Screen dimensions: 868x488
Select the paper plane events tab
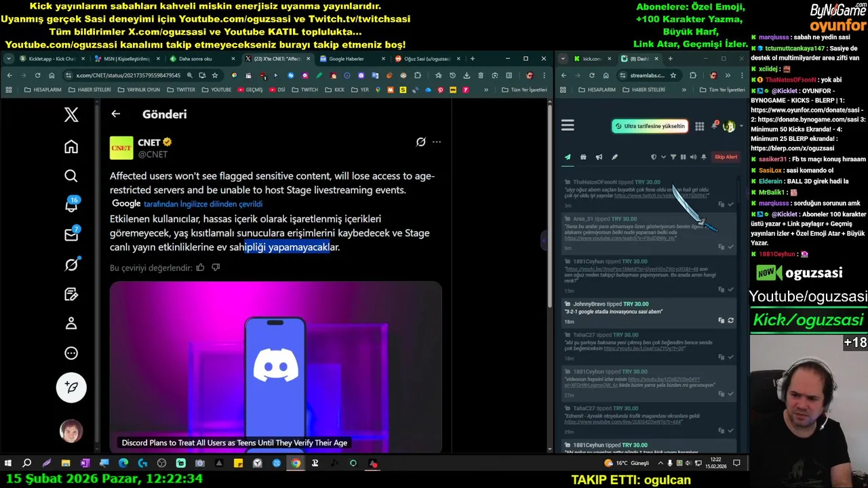pyautogui.click(x=568, y=157)
